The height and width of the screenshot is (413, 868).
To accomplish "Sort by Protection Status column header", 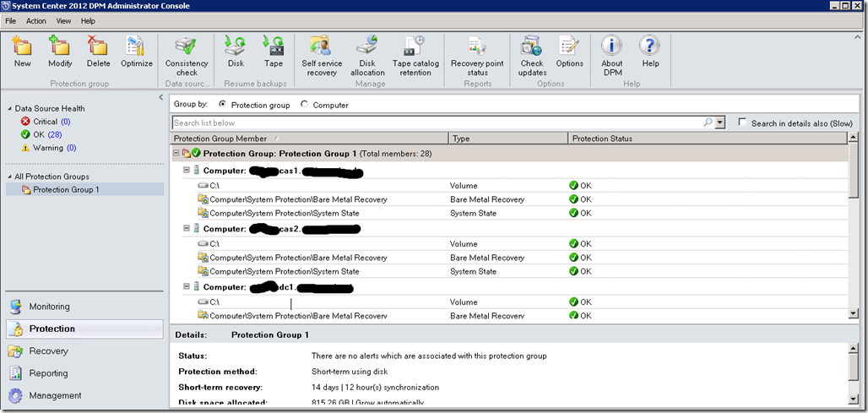I will click(x=708, y=139).
